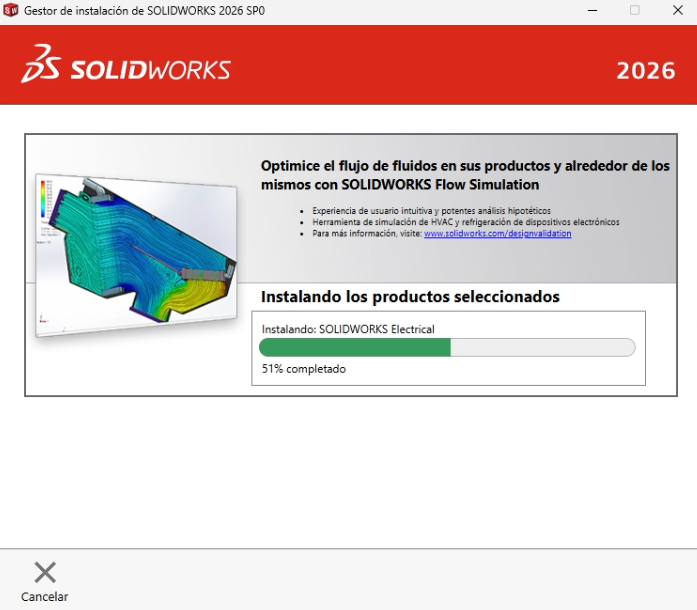The width and height of the screenshot is (697, 610).
Task: Click the 'Experiencia de usuario intuitiva' bullet
Action: [x=431, y=210]
